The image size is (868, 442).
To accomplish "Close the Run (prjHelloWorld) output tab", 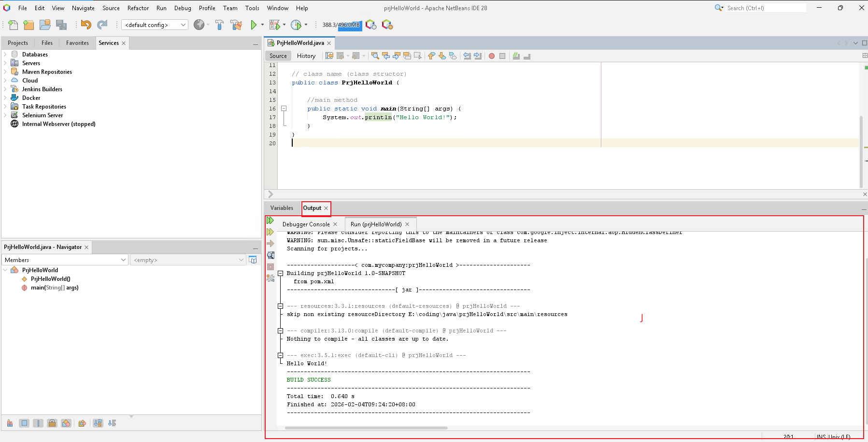I will pos(407,224).
